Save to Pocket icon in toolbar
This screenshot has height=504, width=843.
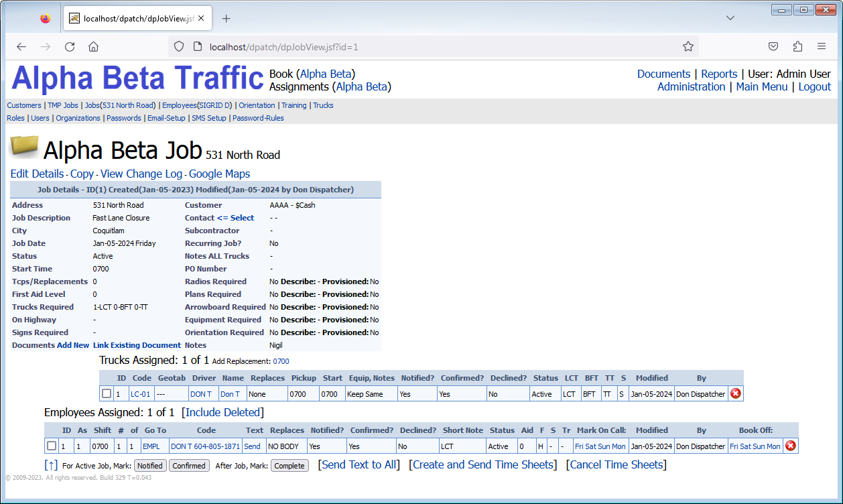coord(773,47)
